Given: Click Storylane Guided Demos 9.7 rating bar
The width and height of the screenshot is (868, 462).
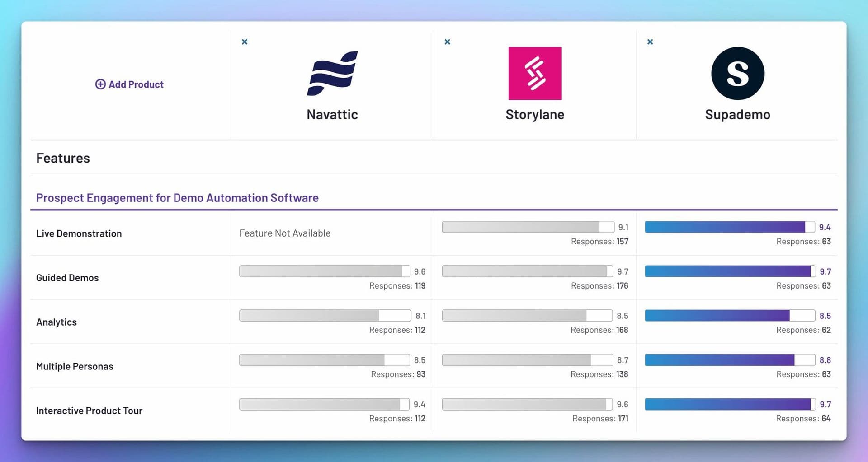Looking at the screenshot, I should pyautogui.click(x=528, y=271).
